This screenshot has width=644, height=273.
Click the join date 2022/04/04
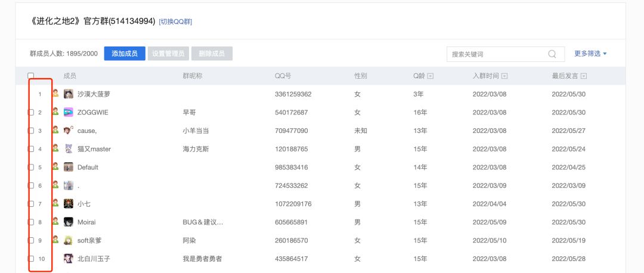[490, 204]
